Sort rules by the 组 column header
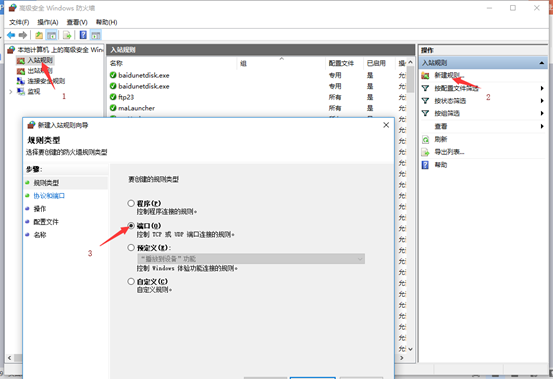 click(x=281, y=63)
